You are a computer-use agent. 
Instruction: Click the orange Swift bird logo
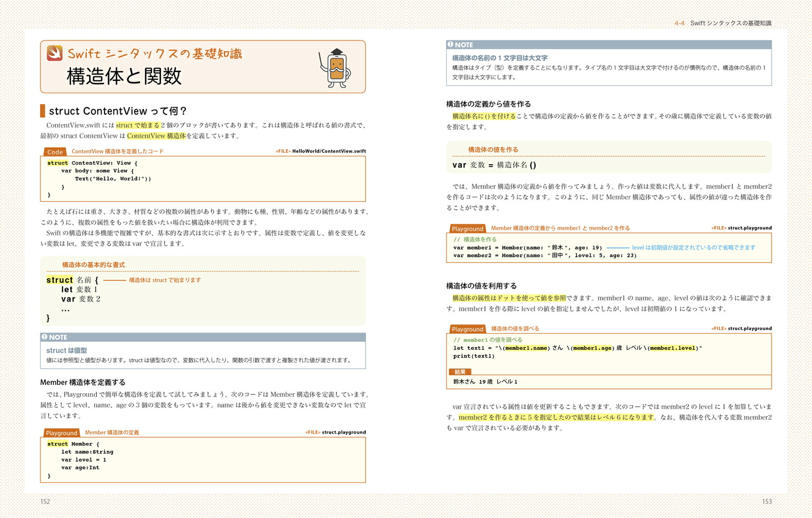[x=55, y=53]
